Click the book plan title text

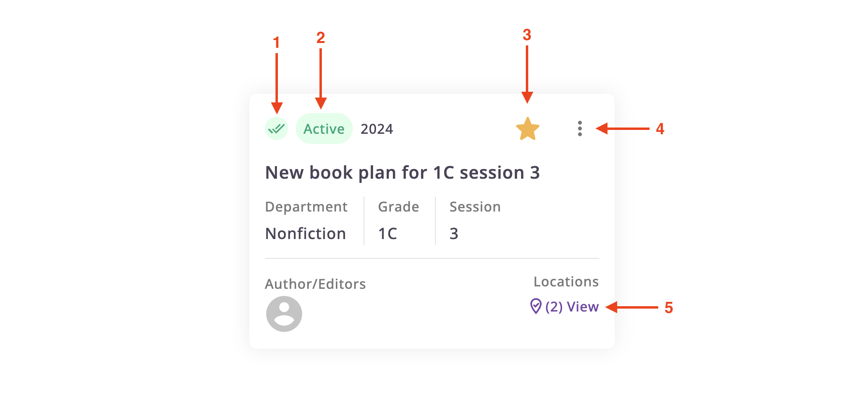(402, 172)
